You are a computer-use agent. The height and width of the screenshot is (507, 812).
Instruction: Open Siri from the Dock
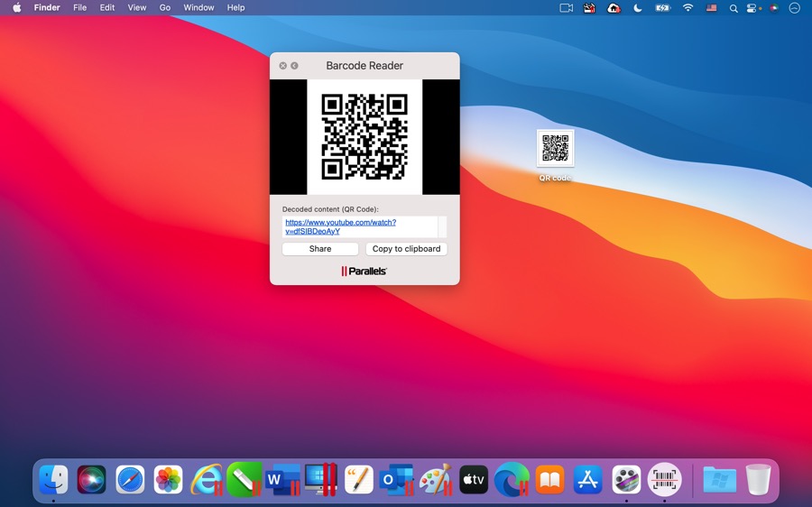coord(91,479)
